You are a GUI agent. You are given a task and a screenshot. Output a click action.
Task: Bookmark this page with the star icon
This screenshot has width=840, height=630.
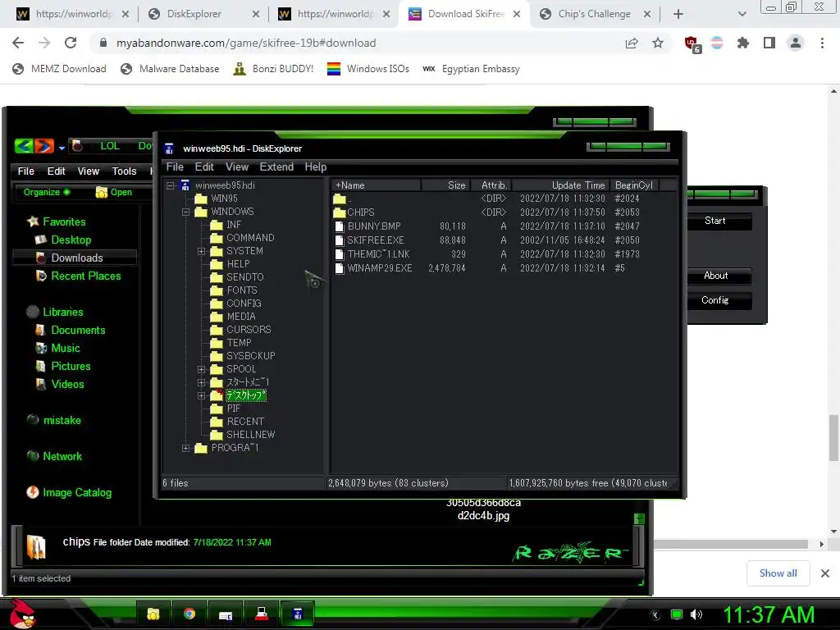pos(658,43)
